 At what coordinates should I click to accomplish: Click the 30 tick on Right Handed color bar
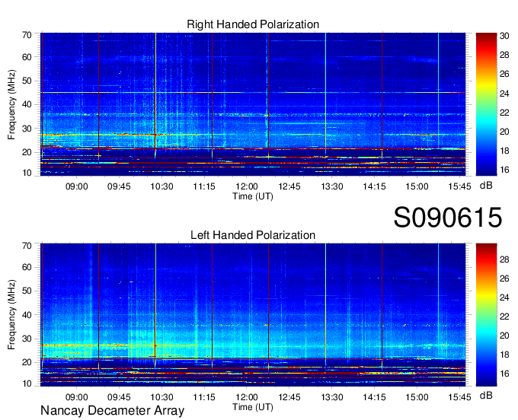(x=504, y=36)
